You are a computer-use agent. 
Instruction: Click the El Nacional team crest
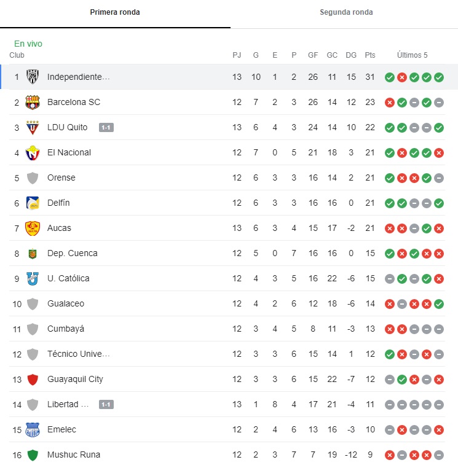point(33,153)
